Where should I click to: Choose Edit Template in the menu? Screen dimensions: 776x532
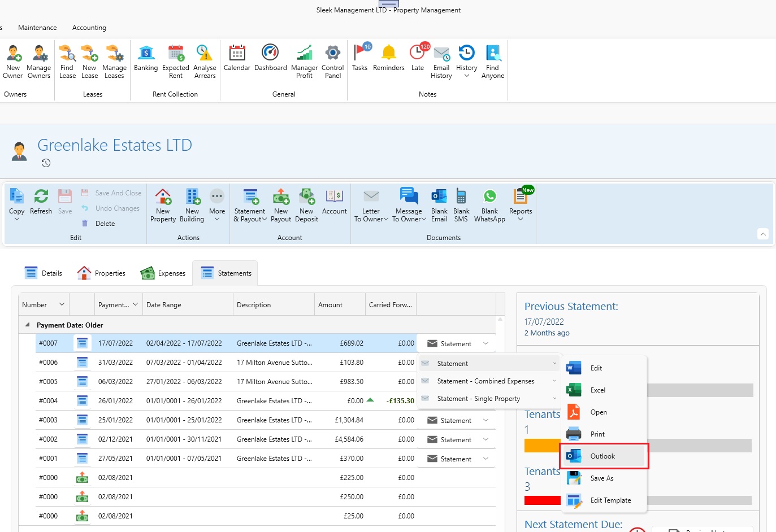coord(610,500)
